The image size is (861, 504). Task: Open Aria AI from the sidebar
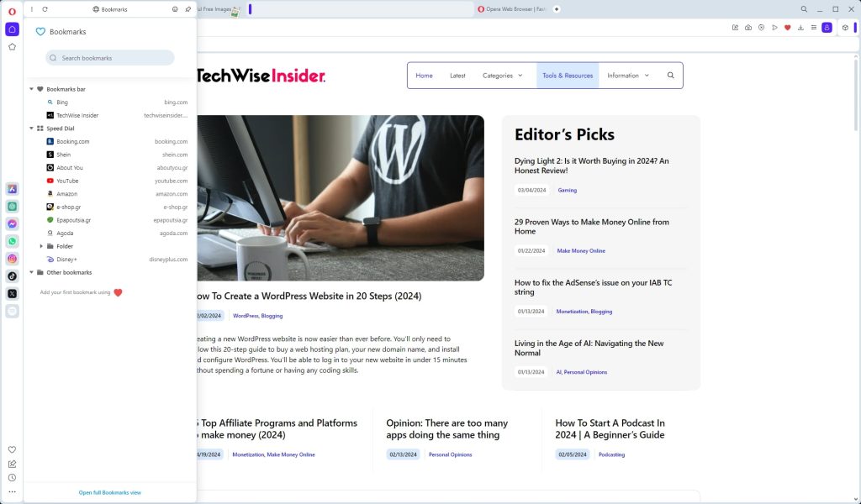[12, 188]
